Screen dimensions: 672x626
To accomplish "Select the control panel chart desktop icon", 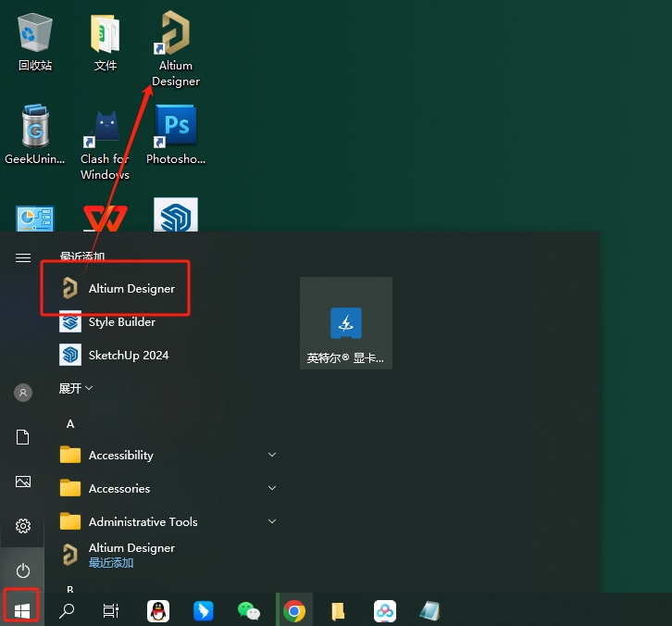I will (35, 219).
